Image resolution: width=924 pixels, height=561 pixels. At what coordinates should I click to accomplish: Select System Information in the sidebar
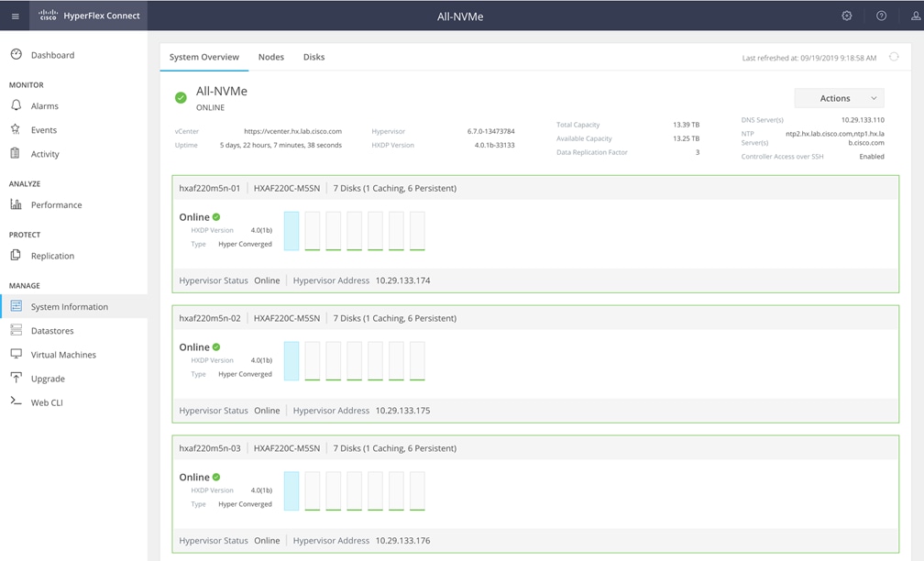(x=73, y=306)
